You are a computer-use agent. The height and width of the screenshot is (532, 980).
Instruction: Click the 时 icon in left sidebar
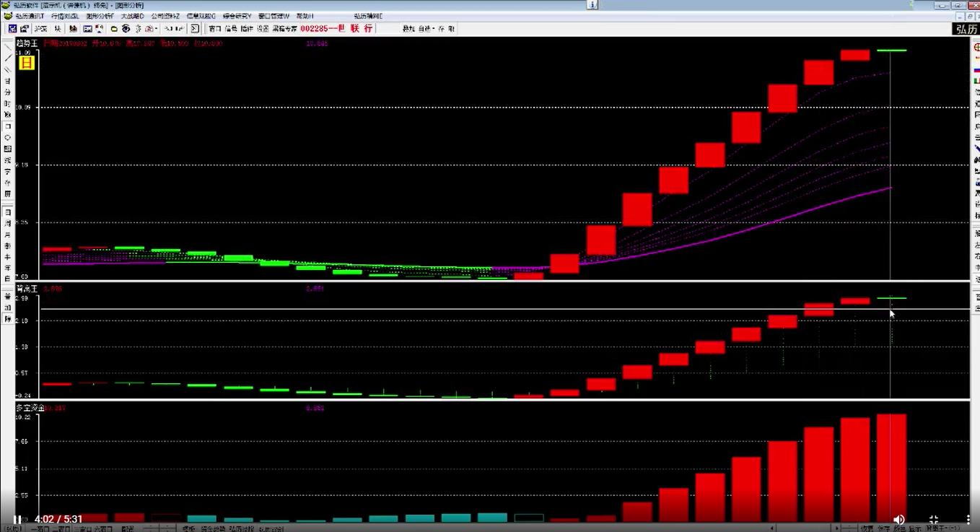tap(8, 104)
